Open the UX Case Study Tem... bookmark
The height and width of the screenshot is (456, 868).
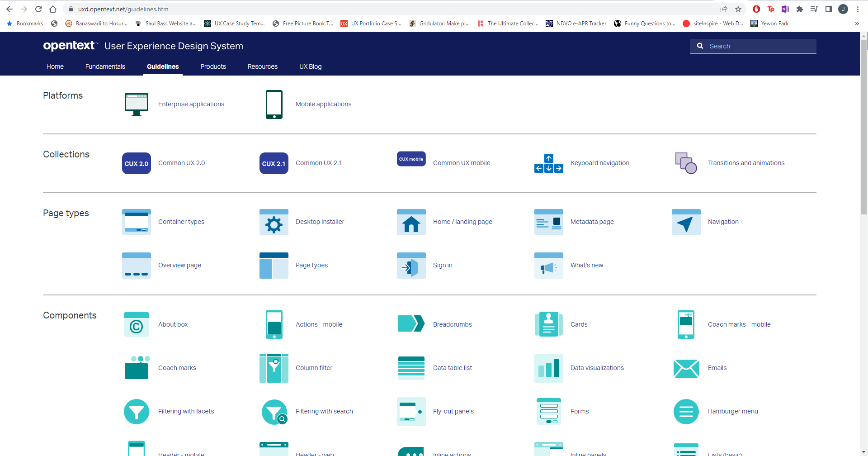pyautogui.click(x=234, y=24)
